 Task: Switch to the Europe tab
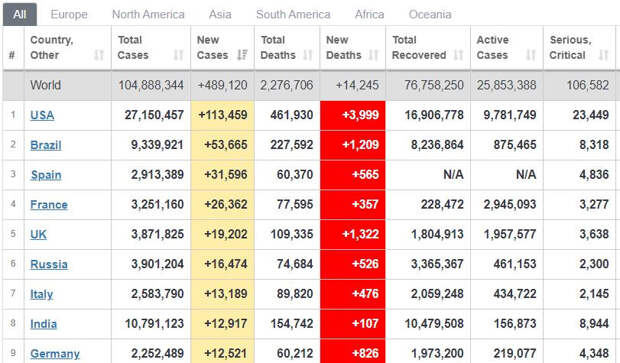point(69,15)
